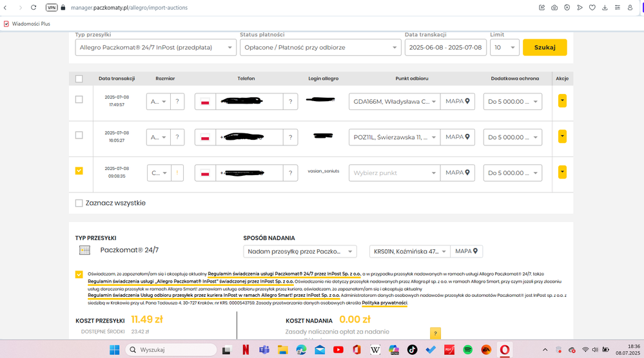Open YouTube from the taskbar
Screen dimensions: 644x358
tap(338, 350)
